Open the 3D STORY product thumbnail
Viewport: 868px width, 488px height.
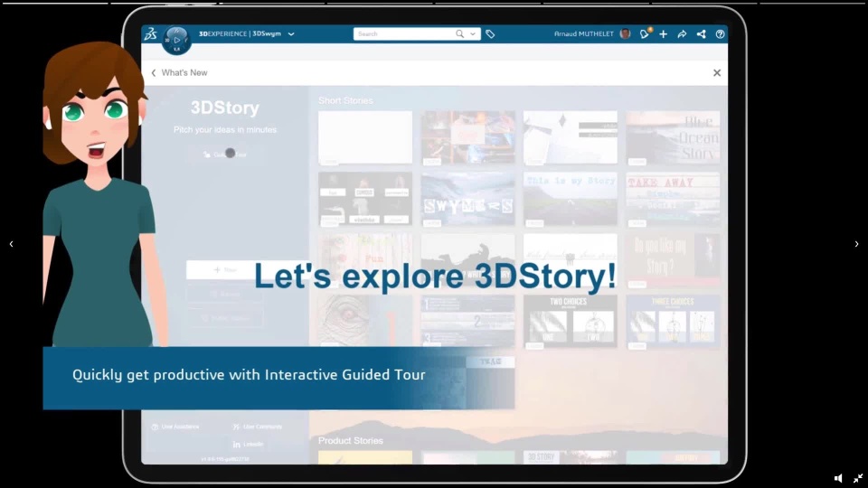(x=571, y=457)
